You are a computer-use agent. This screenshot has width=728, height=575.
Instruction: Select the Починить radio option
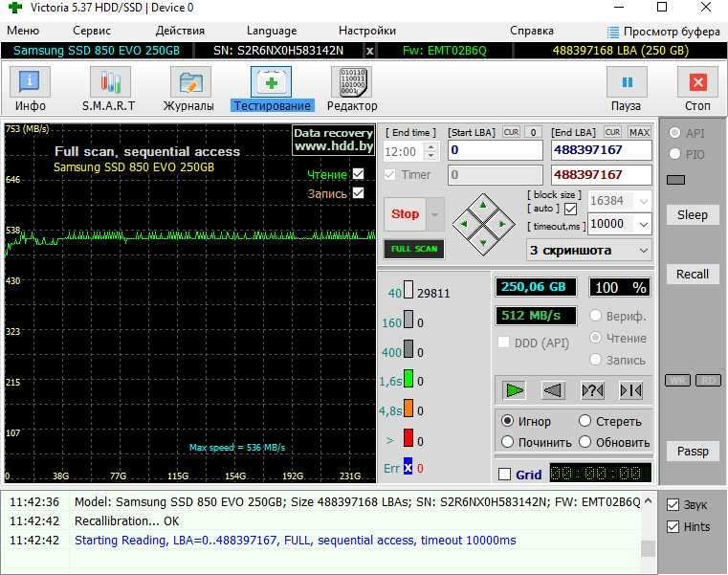[x=508, y=443]
